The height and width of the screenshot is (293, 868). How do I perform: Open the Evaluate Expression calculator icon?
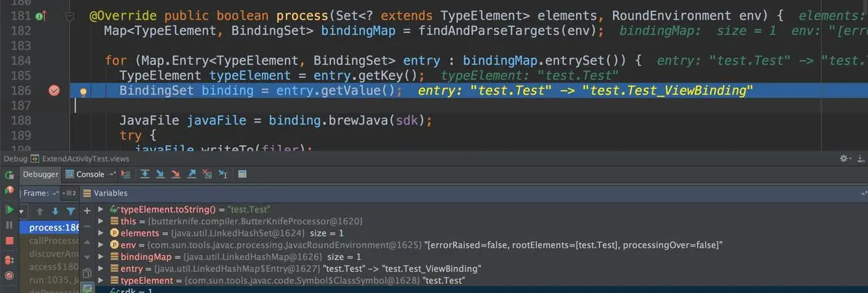tap(242, 174)
